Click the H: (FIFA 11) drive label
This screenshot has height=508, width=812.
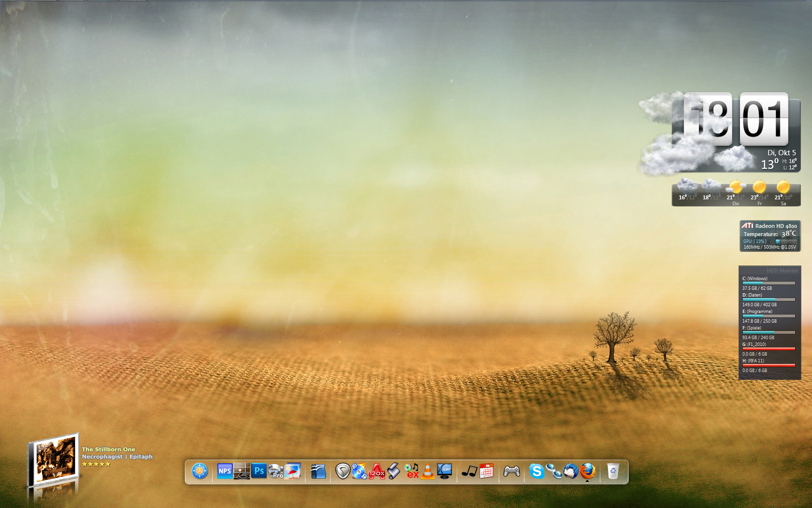click(753, 361)
